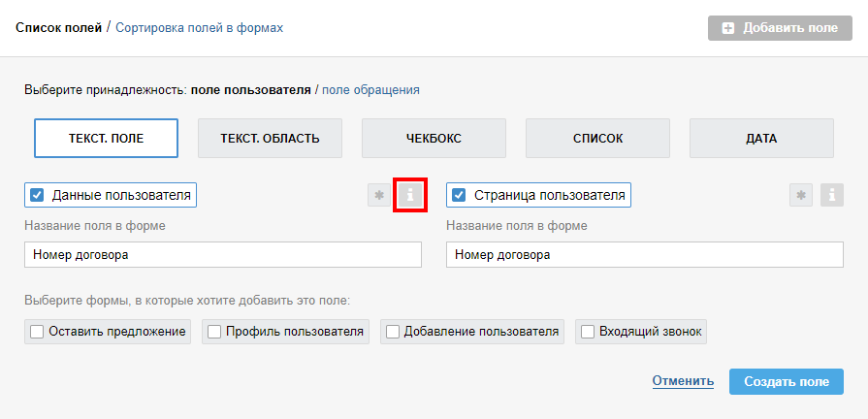Click the Добавить поле button

pos(780,28)
